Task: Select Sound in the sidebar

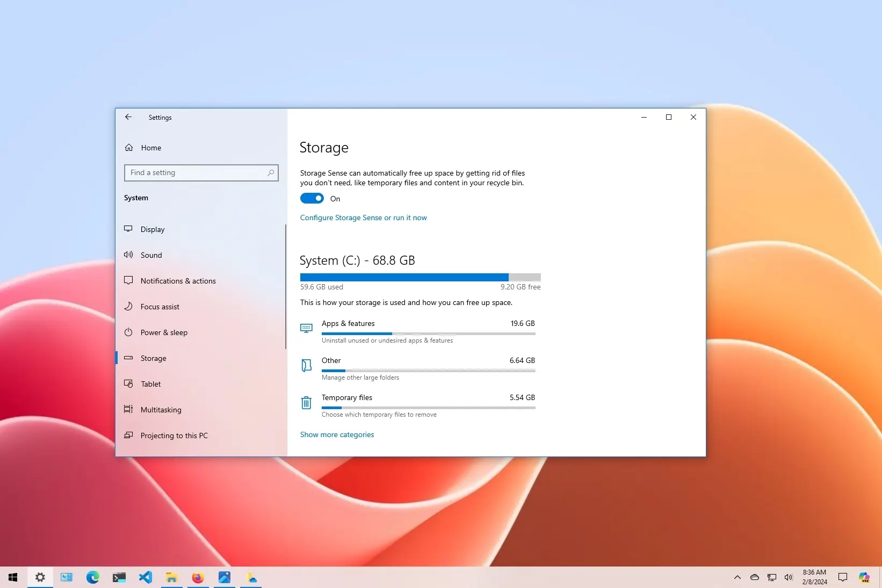Action: pyautogui.click(x=201, y=255)
